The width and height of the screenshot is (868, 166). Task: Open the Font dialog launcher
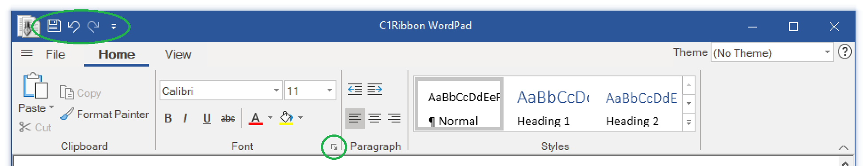click(x=334, y=147)
